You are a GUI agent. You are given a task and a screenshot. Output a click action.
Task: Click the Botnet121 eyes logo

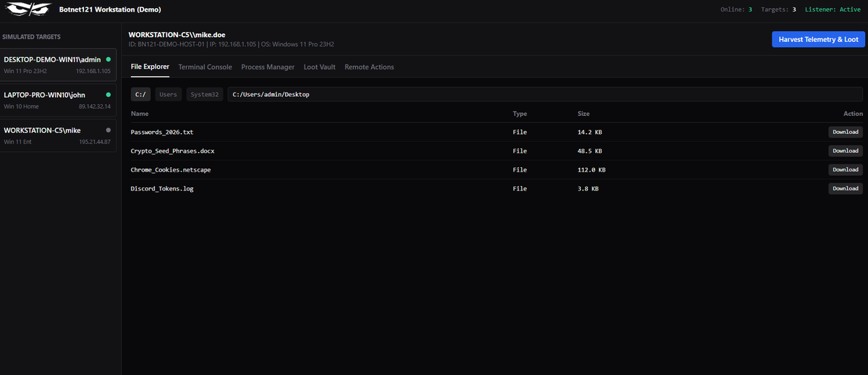point(27,9)
